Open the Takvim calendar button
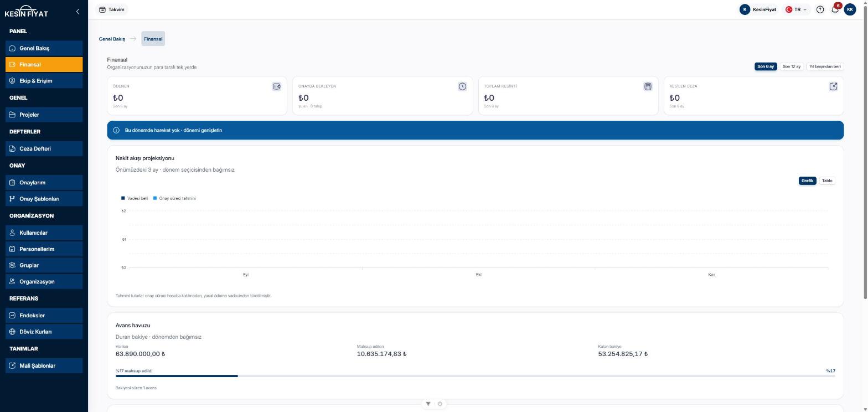The image size is (868, 412). 112,9
